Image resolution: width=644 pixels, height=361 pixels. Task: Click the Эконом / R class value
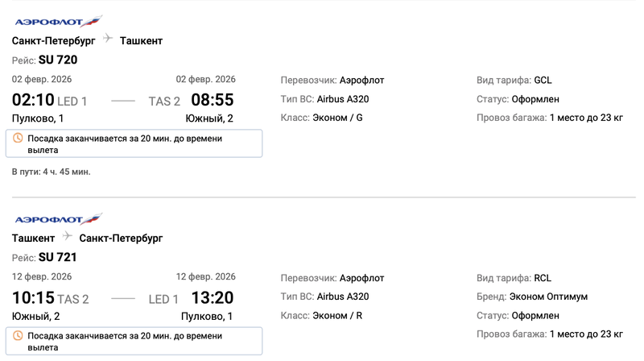[x=336, y=316]
